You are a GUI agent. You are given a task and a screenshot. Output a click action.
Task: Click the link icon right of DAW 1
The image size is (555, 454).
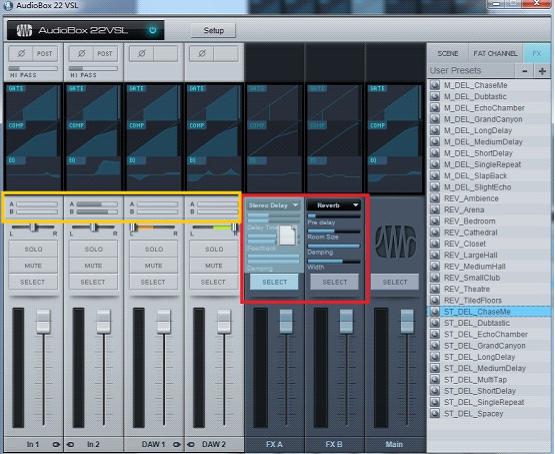coord(176,444)
